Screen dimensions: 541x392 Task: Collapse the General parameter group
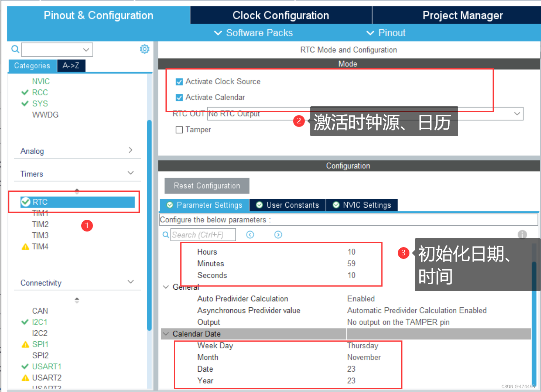(x=166, y=287)
